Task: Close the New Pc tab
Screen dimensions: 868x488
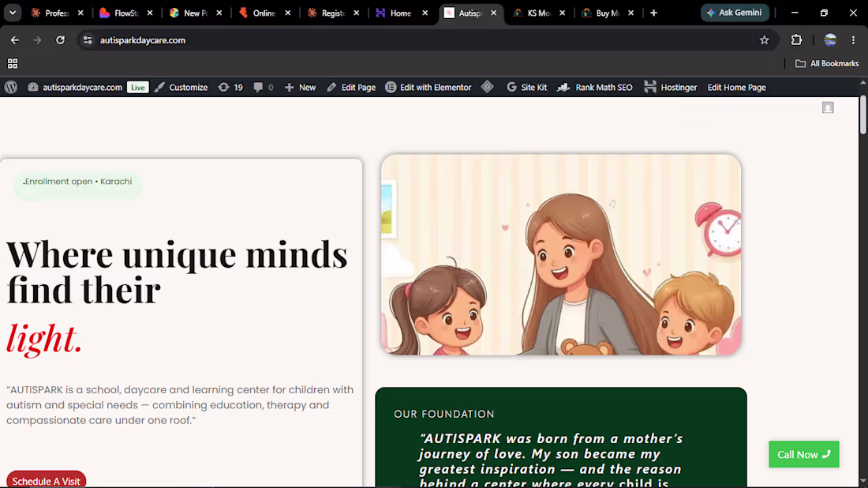Action: pyautogui.click(x=219, y=13)
